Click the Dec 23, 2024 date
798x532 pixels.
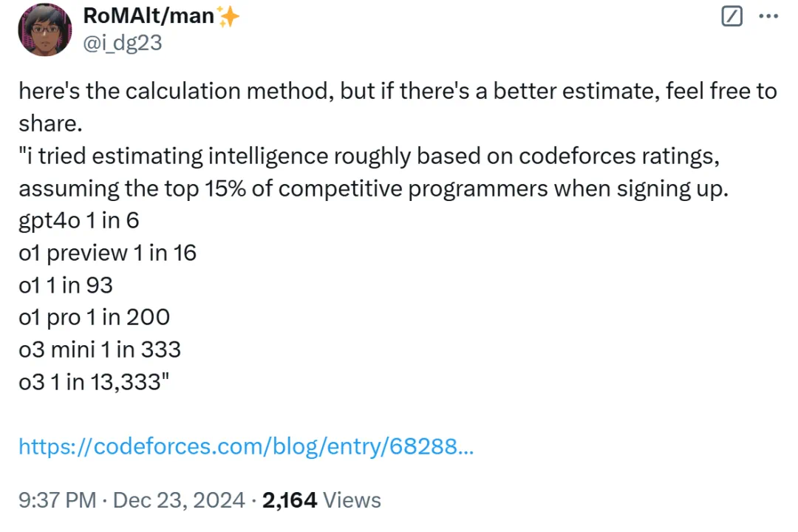click(179, 500)
